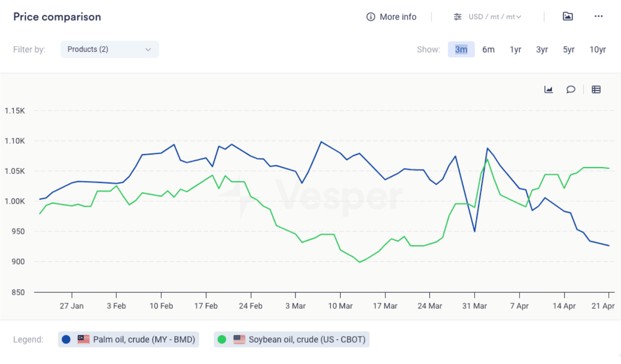Viewport: 621px width, 364px height.
Task: Click the green soybean oil color dot
Action: coord(222,340)
